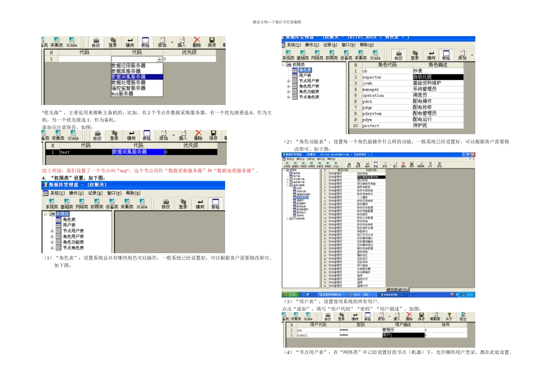Click 删除 red X in server-dropdown screenshot toolbar
Screen dimensions: 554x392
click(197, 43)
